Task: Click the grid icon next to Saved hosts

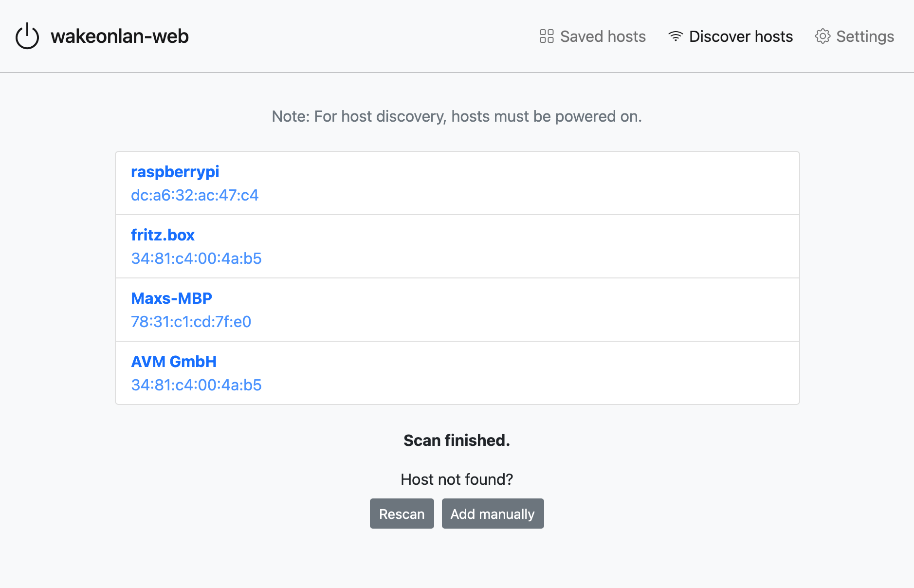Action: point(546,36)
